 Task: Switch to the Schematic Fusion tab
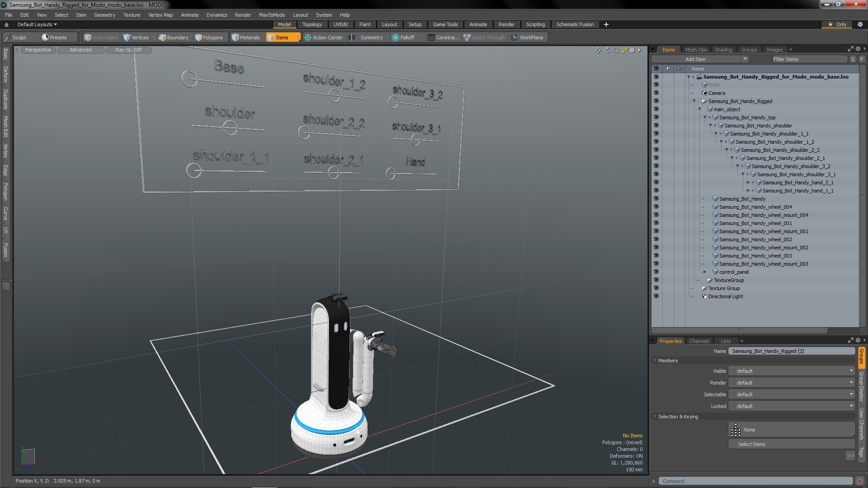point(575,24)
